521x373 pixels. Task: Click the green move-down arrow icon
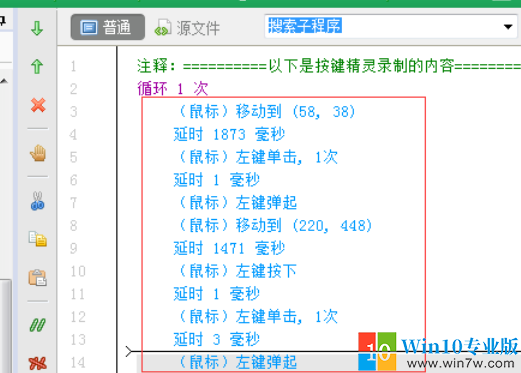(37, 28)
